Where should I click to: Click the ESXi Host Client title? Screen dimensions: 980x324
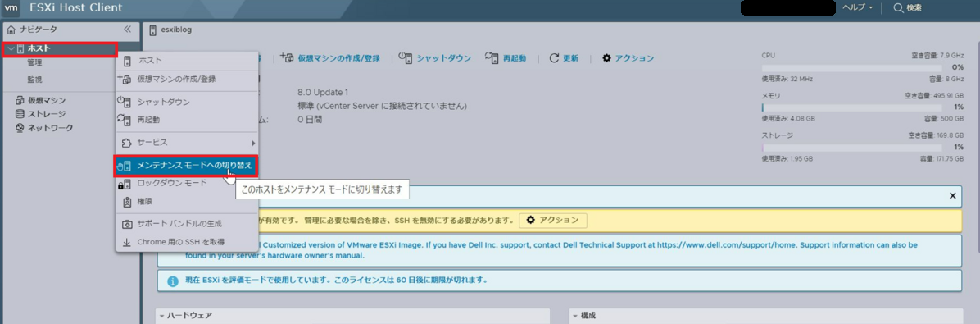point(76,8)
